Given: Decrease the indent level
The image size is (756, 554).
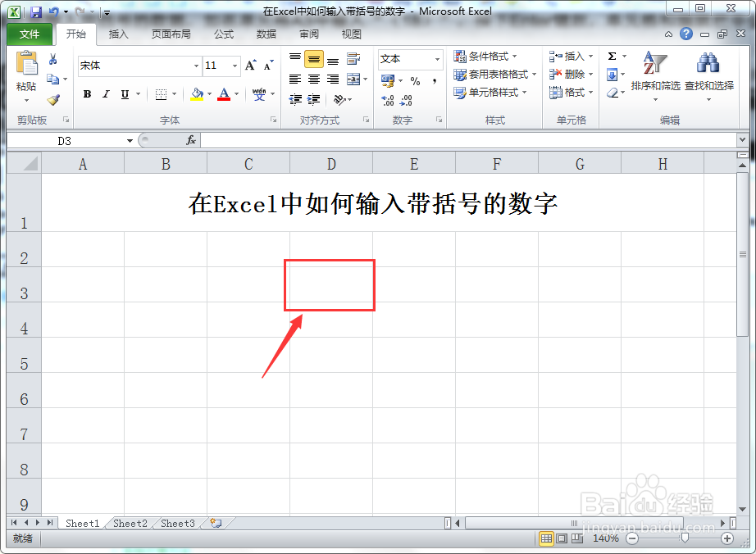Looking at the screenshot, I should [x=295, y=100].
